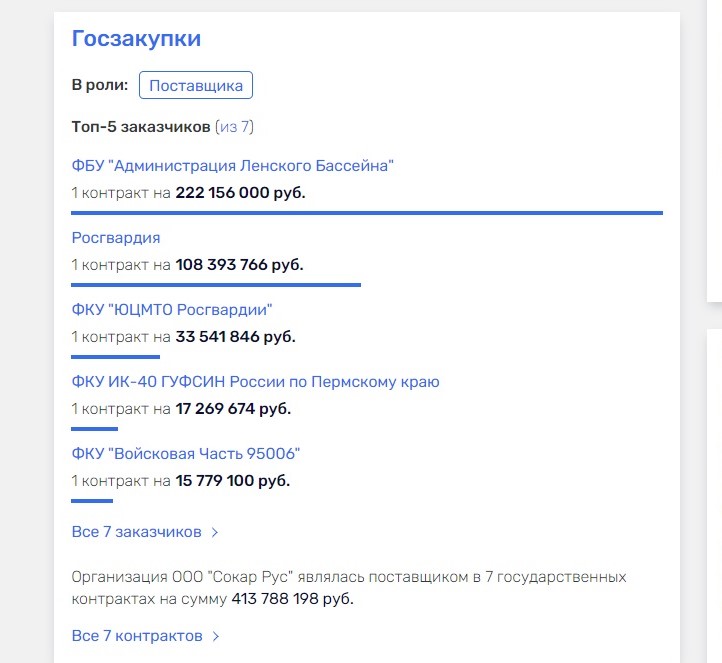Open ФКУ "ЮЦМТО Росгвардии" link

tap(172, 310)
